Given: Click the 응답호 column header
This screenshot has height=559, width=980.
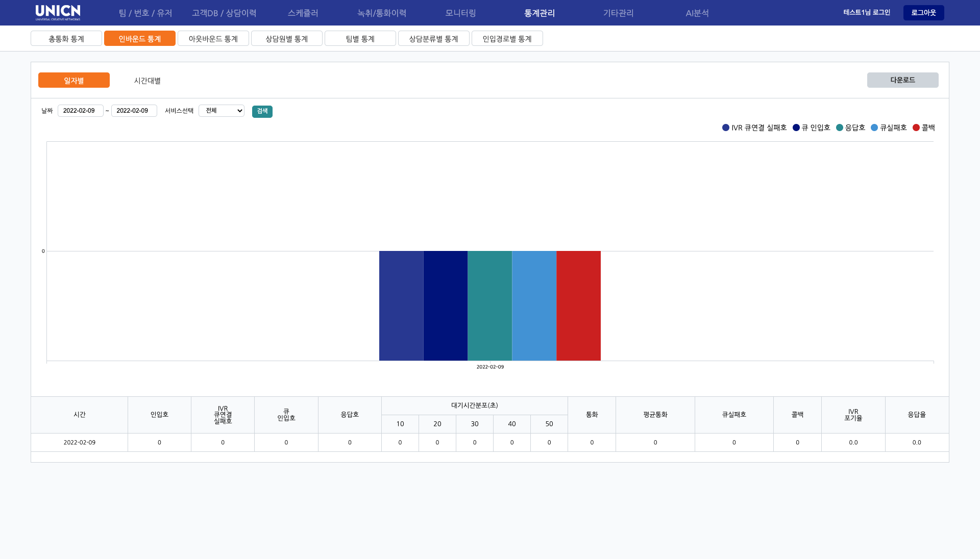Looking at the screenshot, I should tap(350, 415).
